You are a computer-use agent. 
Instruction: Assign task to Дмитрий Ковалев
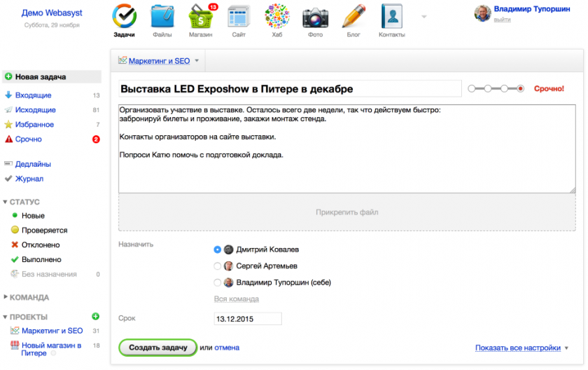218,249
